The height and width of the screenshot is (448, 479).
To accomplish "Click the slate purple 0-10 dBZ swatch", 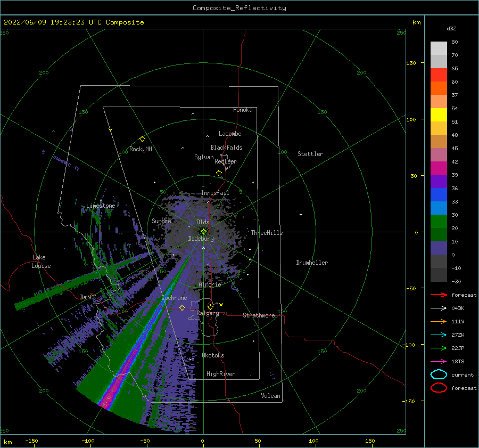I will point(439,248).
